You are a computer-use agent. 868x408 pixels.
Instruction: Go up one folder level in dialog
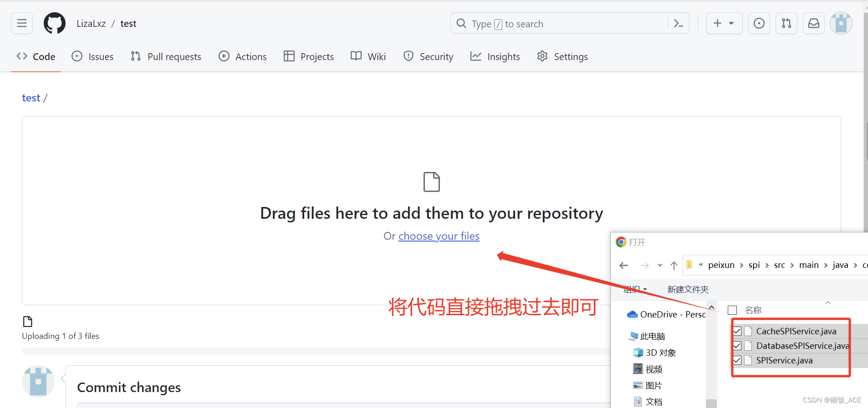point(674,265)
